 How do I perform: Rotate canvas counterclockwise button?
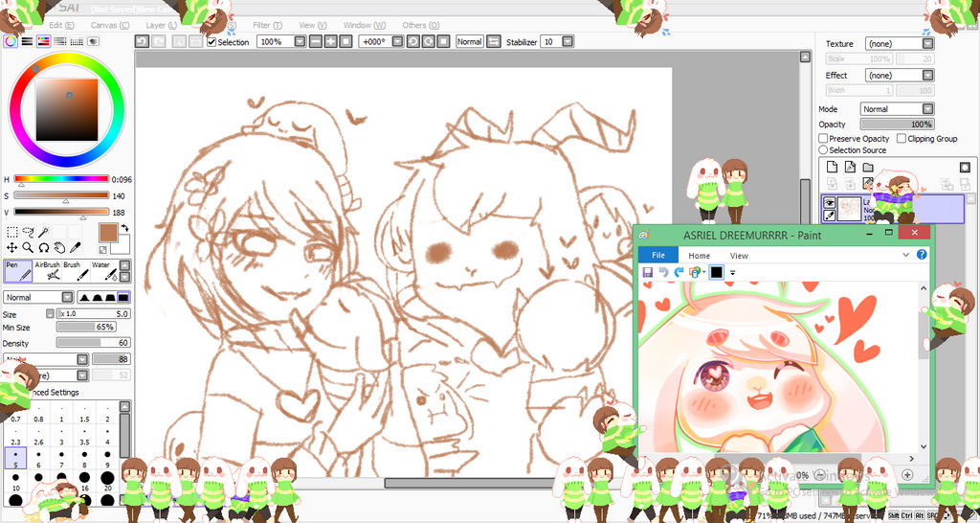[412, 41]
